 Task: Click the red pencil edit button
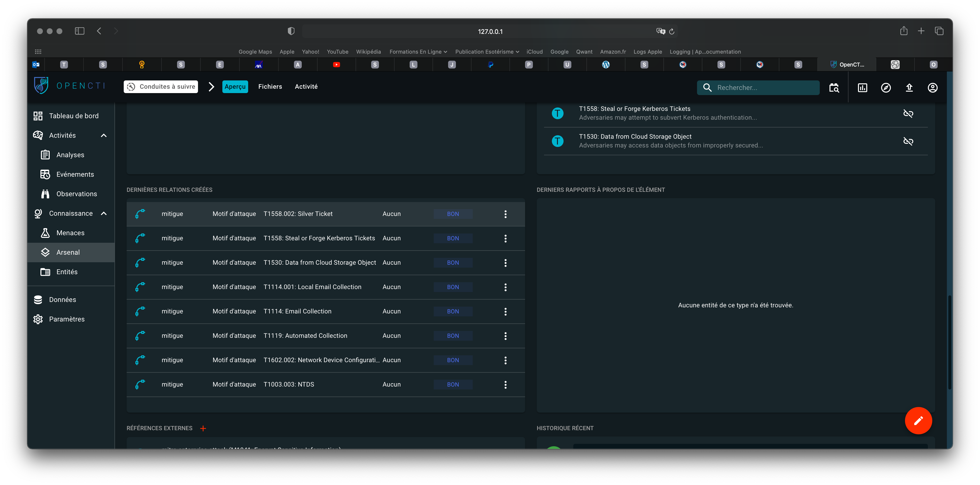tap(919, 421)
